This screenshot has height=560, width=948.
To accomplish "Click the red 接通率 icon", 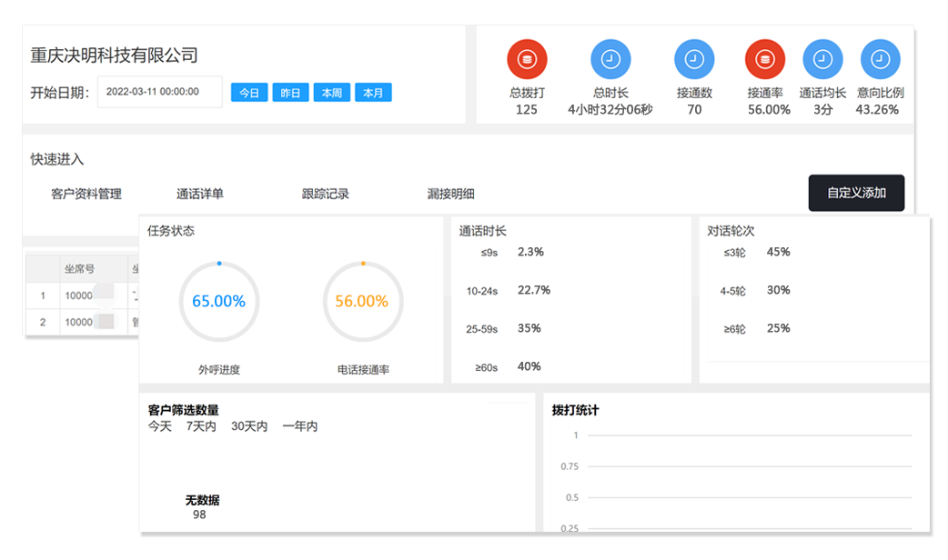I will (764, 60).
